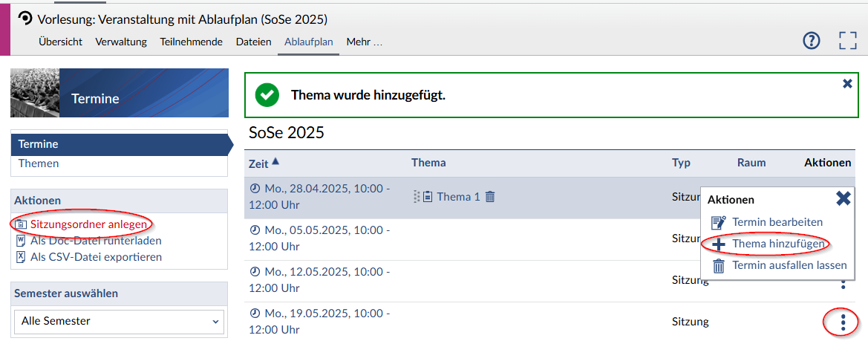The width and height of the screenshot is (868, 341).
Task: Open the Dateien tab
Action: 253,42
